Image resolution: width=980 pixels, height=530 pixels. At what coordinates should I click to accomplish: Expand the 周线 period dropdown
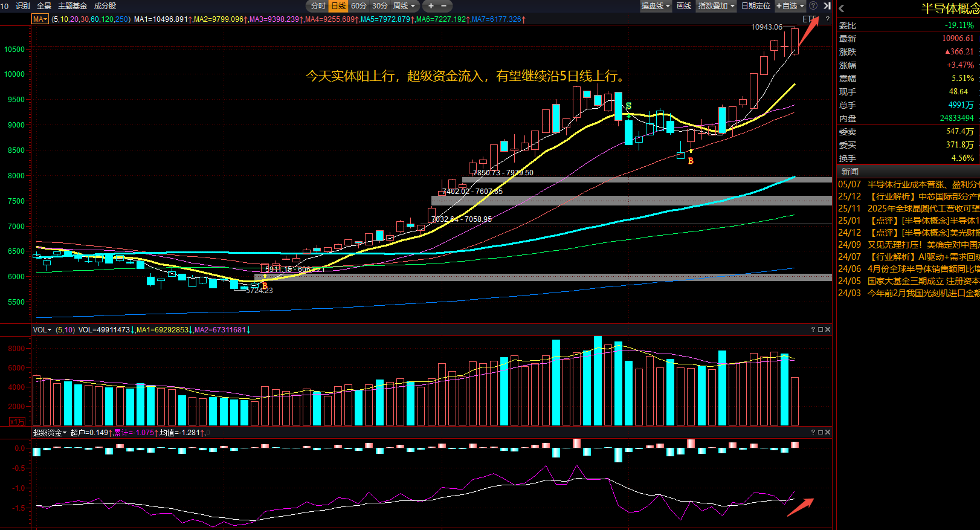click(404, 5)
